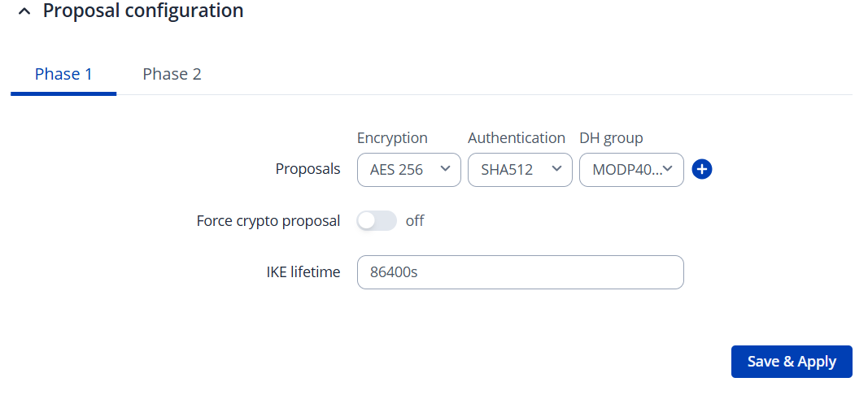Click the Force crypto proposal label
The image size is (868, 395).
coord(268,221)
